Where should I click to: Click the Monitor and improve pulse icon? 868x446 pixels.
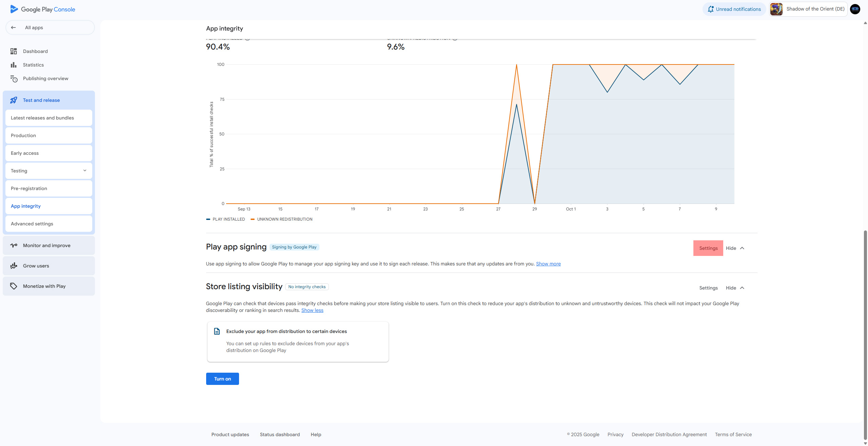click(x=14, y=245)
